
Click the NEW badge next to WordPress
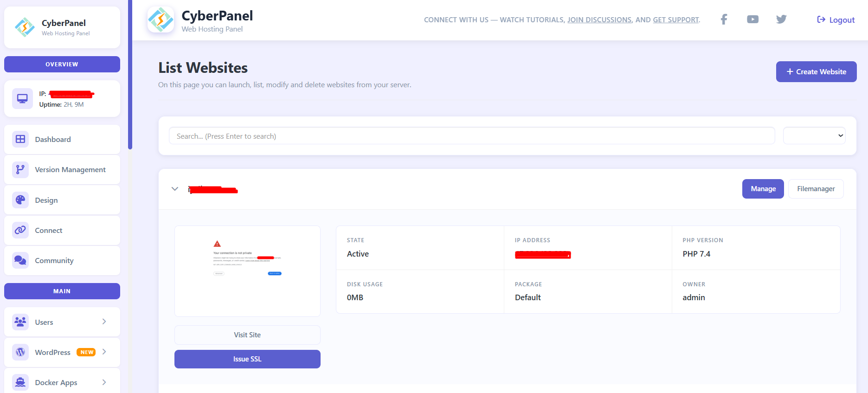86,352
